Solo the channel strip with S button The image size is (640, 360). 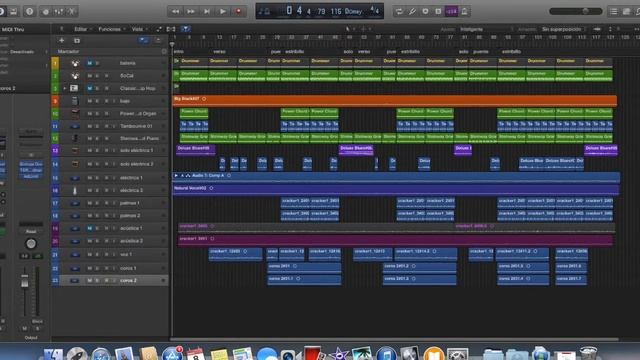tap(37, 328)
